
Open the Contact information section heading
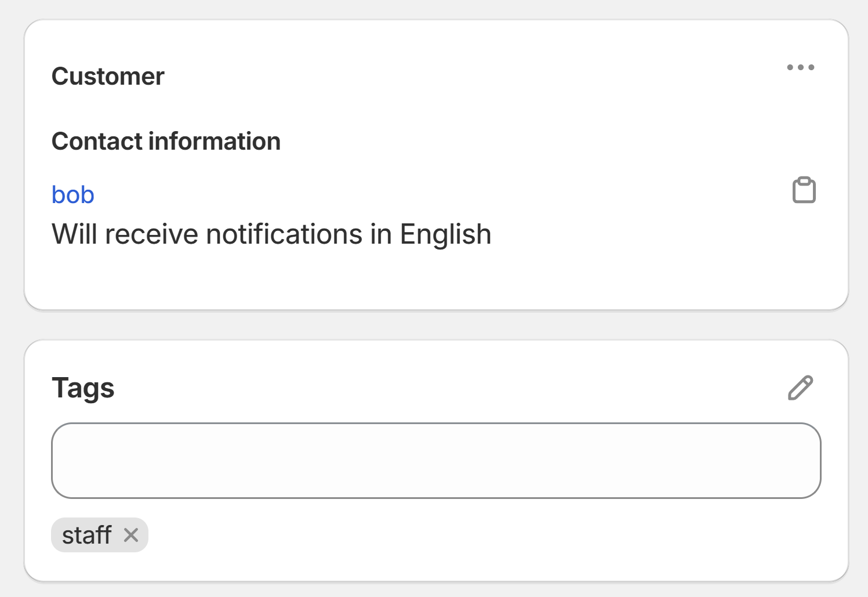[166, 141]
